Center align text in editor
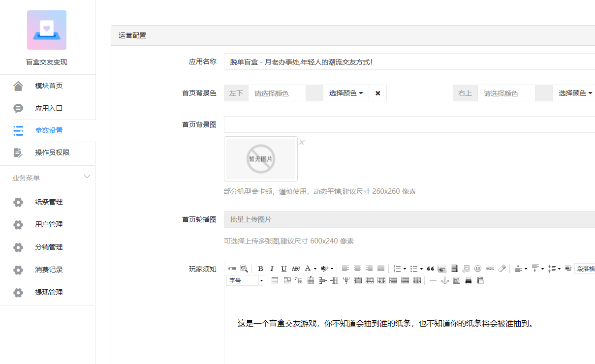The width and height of the screenshot is (595, 364). point(357,269)
